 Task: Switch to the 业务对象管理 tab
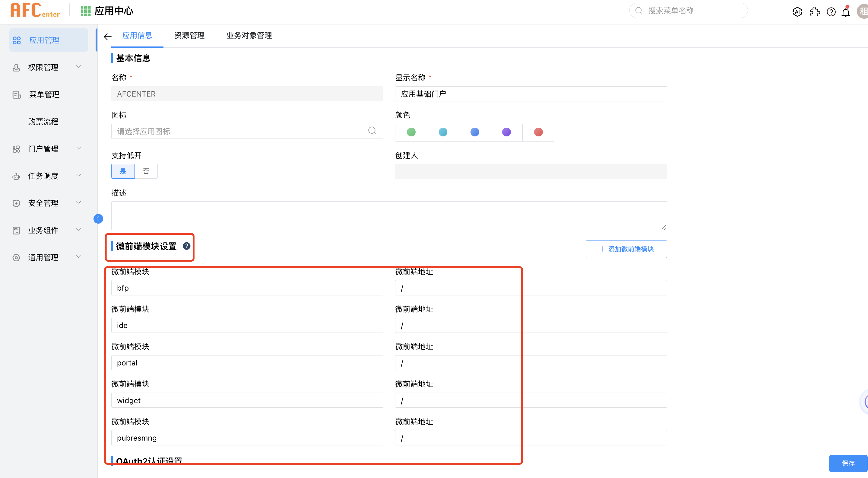click(x=249, y=35)
